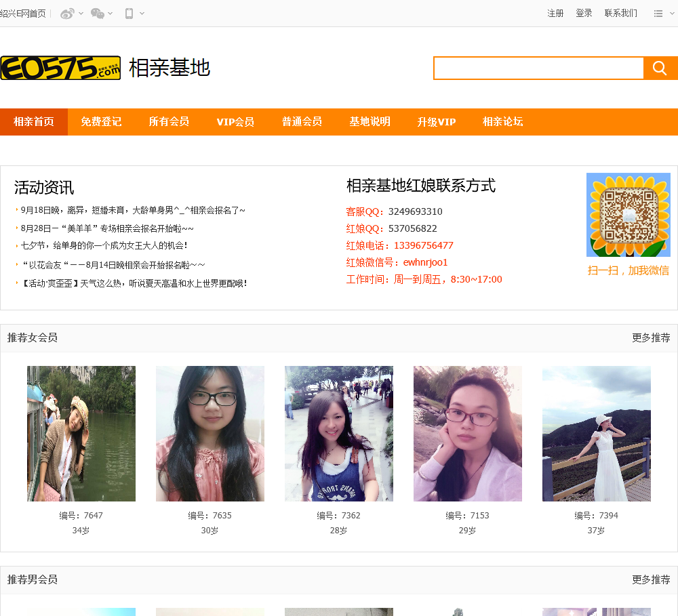This screenshot has width=678, height=616.
Task: Expand the arrow beside the list menu icon
Action: pos(672,14)
